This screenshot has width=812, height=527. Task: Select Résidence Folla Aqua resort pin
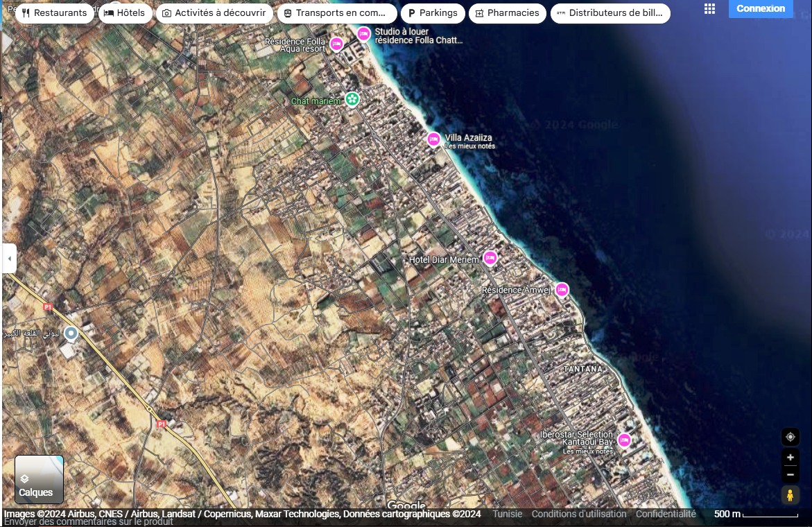point(336,44)
